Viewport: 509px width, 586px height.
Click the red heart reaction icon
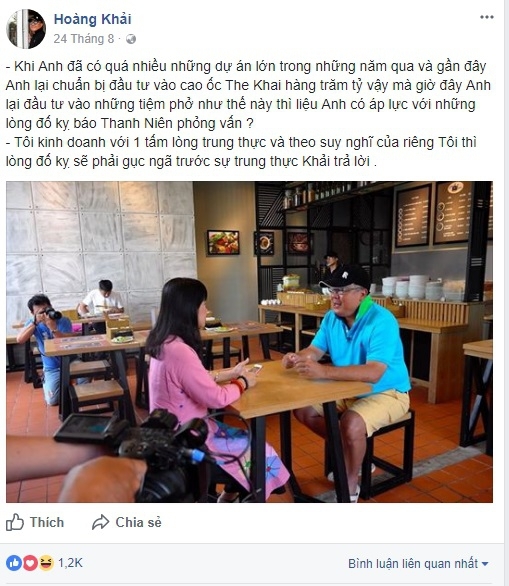30,562
